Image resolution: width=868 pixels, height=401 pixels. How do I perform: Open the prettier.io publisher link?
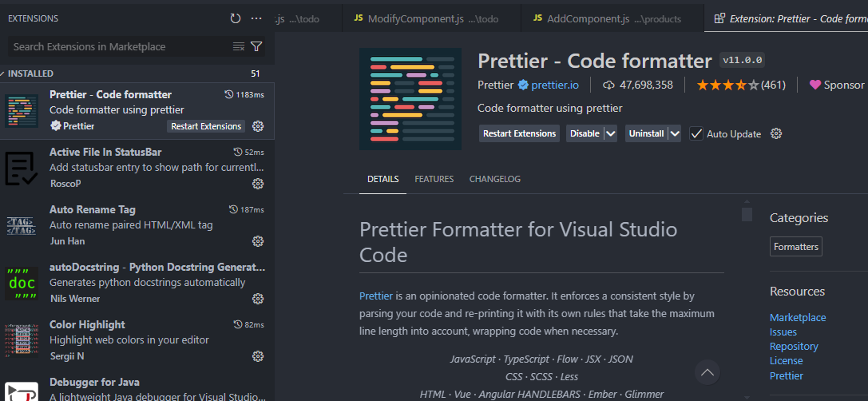(555, 85)
